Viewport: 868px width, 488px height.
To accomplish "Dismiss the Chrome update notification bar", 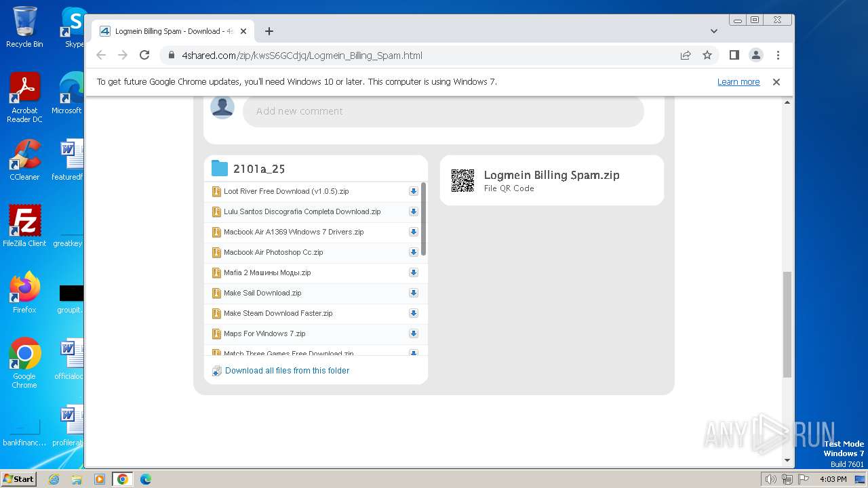I will click(x=776, y=82).
